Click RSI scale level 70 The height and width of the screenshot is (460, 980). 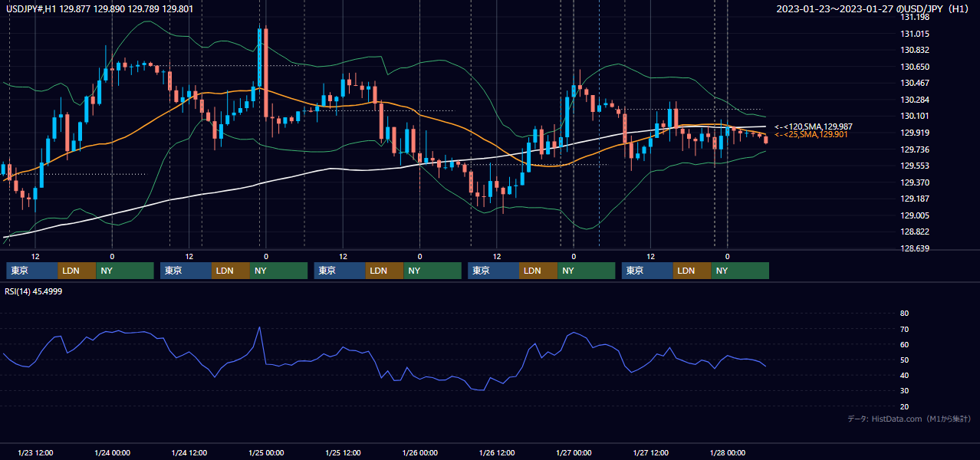904,329
